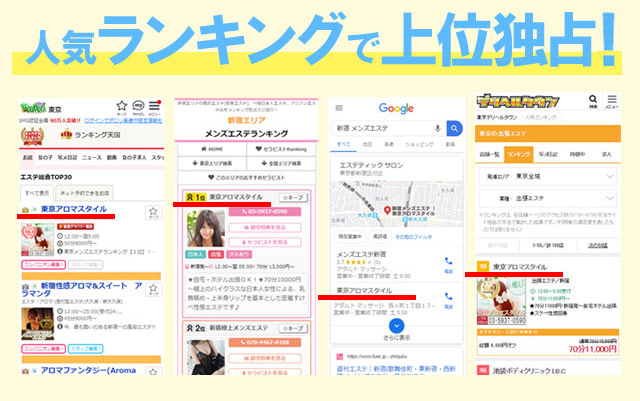The image size is (640, 401).
Task: Click ☆キープ button on rank 2 card
Action: pos(293,328)
